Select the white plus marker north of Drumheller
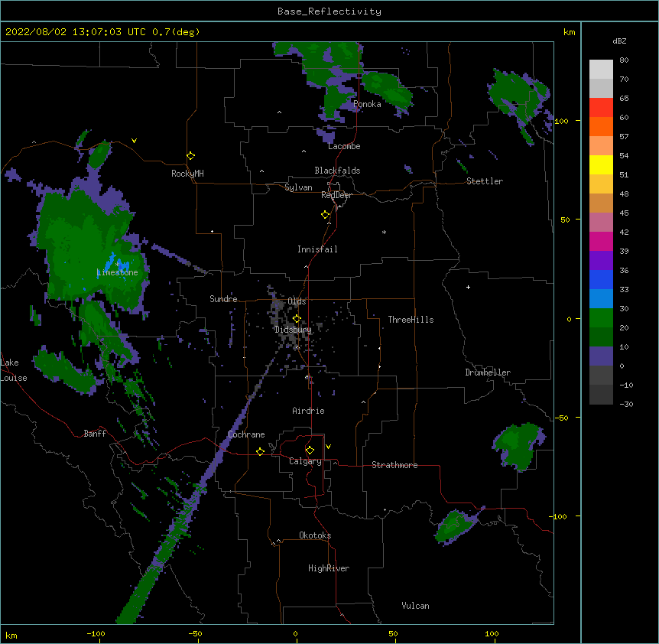 [468, 287]
